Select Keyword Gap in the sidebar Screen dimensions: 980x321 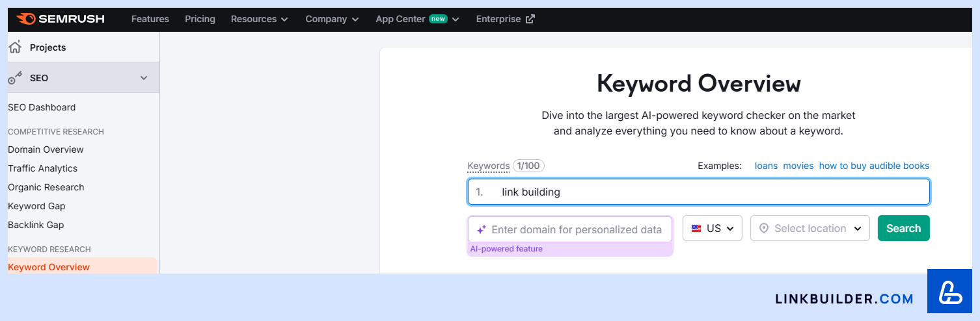coord(36,206)
